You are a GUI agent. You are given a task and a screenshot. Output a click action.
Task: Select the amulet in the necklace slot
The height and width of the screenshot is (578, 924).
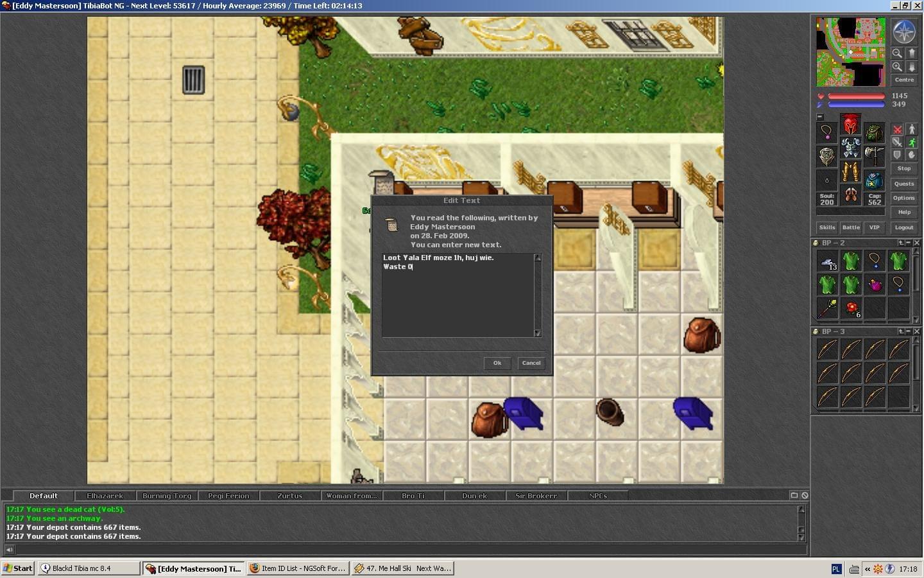826,133
